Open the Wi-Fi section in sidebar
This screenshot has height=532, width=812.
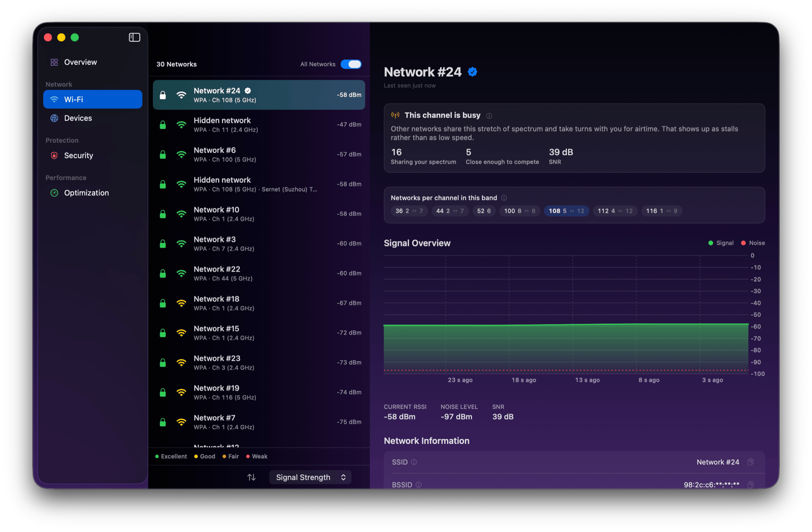tap(93, 99)
